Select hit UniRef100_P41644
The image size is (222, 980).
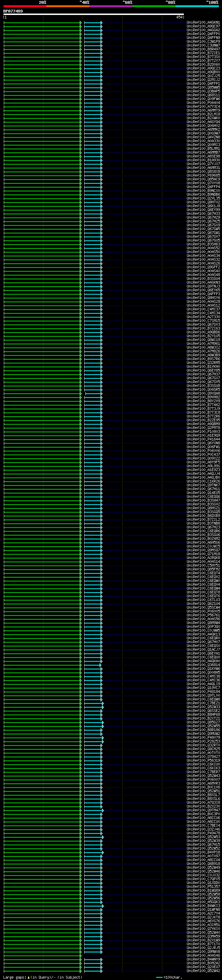pos(203,439)
